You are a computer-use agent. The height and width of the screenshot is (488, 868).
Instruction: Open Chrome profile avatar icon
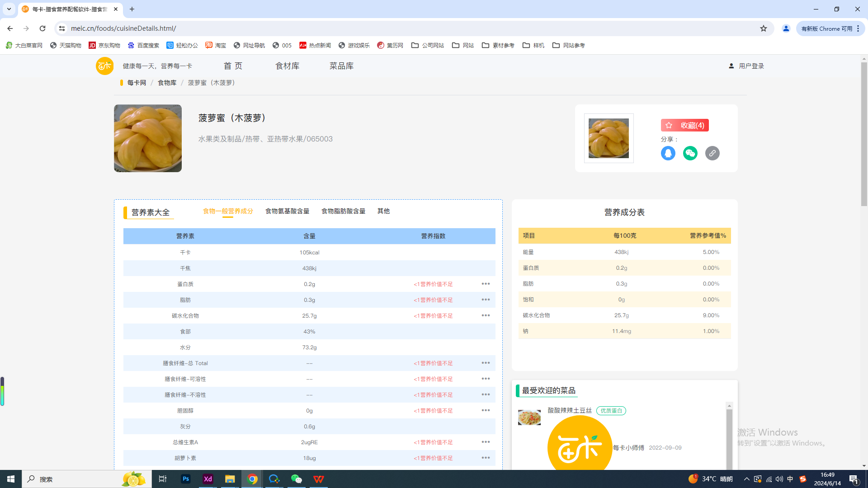pyautogui.click(x=786, y=28)
